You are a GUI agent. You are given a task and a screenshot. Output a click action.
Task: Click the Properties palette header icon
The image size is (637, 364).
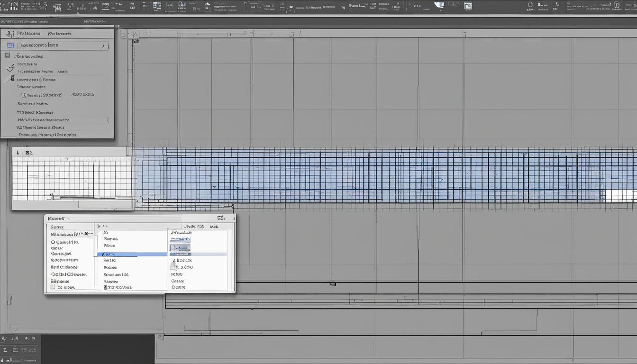pyautogui.click(x=10, y=33)
